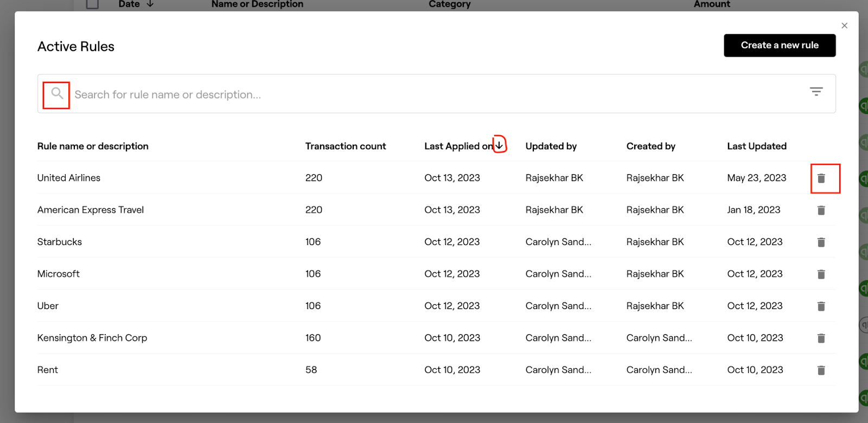Click Last Updated column header
The height and width of the screenshot is (423, 868).
[x=757, y=146]
